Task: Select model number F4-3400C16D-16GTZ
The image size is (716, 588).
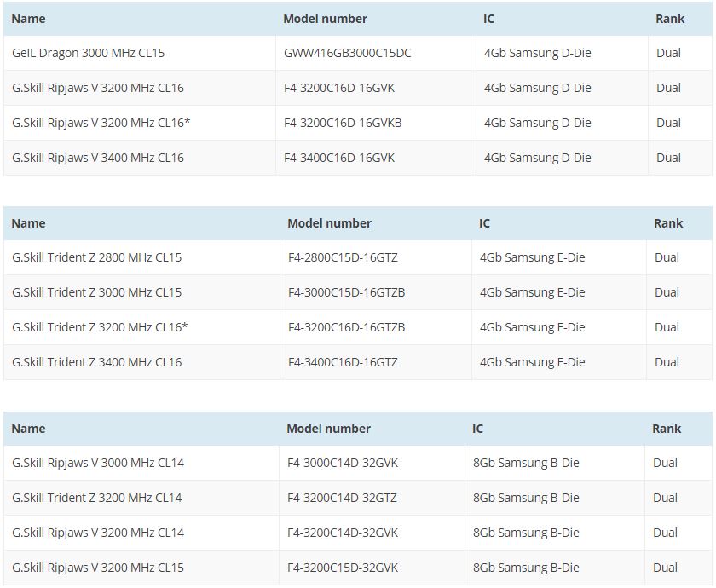Action: tap(343, 362)
